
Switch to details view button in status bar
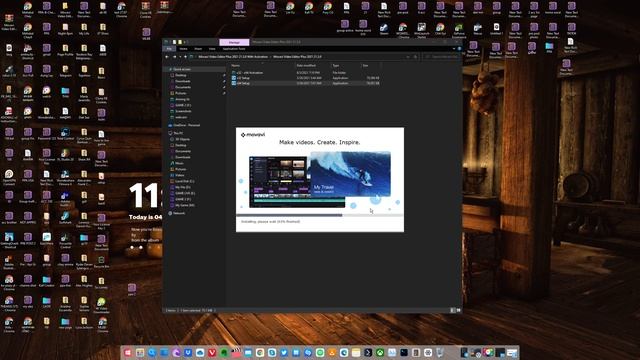(x=452, y=310)
